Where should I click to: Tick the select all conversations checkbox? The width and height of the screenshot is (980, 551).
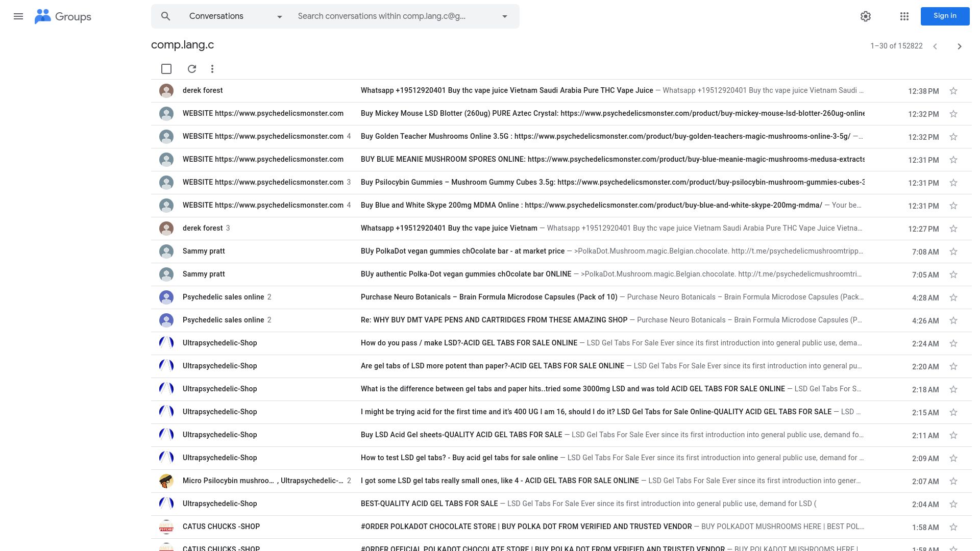click(x=166, y=69)
